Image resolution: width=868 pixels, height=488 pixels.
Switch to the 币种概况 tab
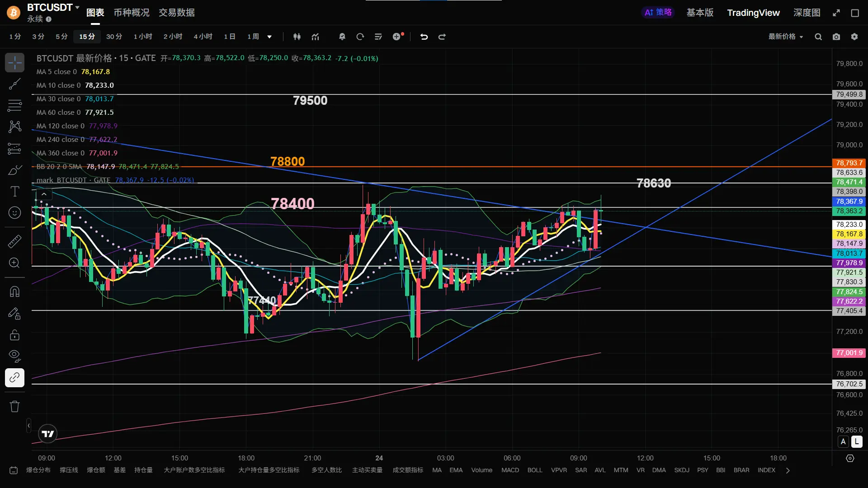coord(131,13)
